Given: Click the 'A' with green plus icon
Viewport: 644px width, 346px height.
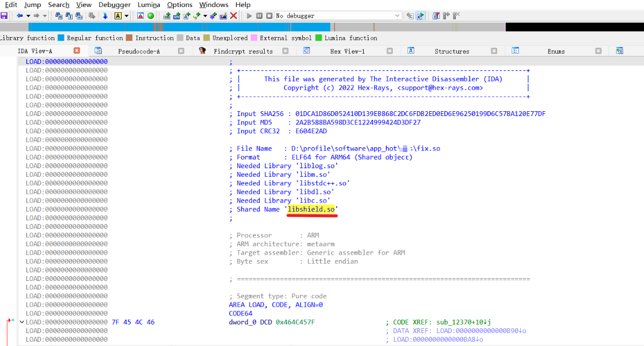Looking at the screenshot, I should point(187,16).
